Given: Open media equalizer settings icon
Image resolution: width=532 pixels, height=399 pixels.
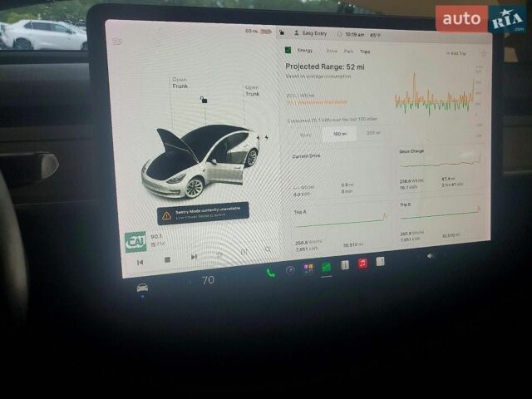Looking at the screenshot, I should (x=244, y=252).
